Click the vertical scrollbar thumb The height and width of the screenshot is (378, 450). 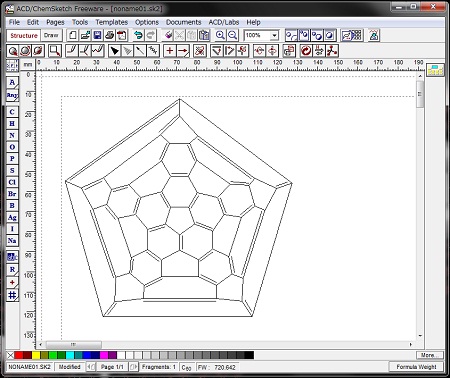(x=420, y=94)
